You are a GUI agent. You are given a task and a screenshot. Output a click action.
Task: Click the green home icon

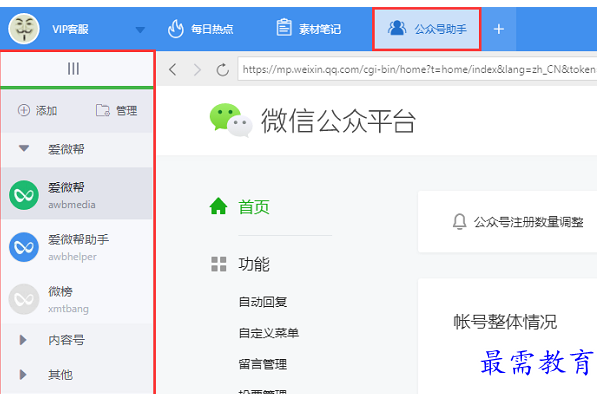coord(218,206)
